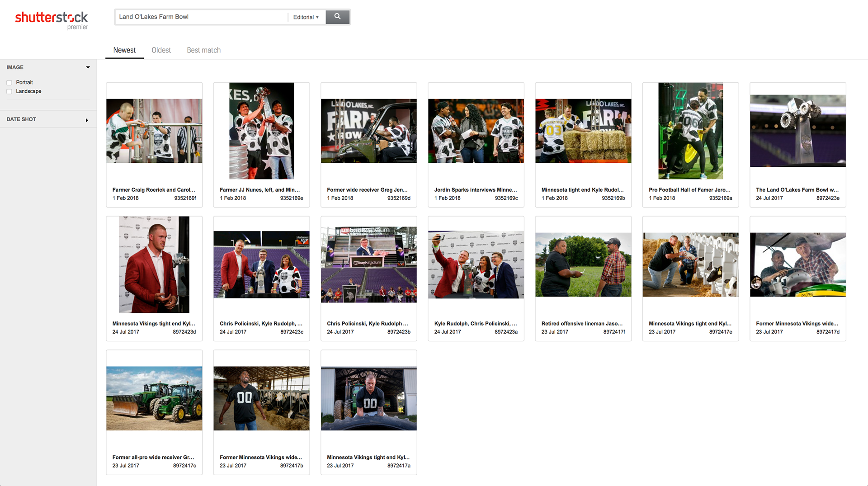Open US Bank Stadium press conference thumbnail
The height and width of the screenshot is (486, 868).
coord(369,264)
